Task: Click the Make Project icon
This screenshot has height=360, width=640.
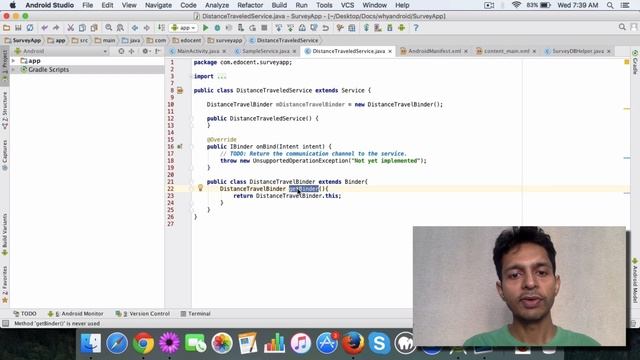Action: [161, 28]
